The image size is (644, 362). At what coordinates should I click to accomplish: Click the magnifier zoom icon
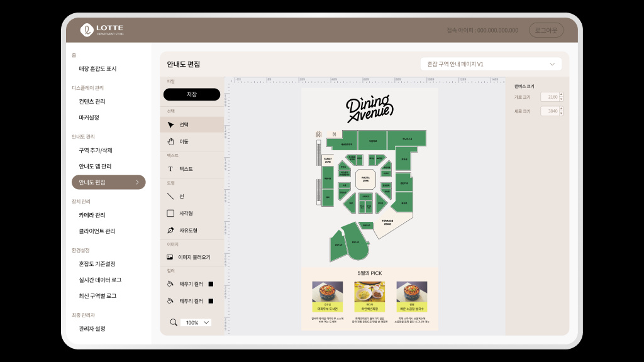(174, 322)
